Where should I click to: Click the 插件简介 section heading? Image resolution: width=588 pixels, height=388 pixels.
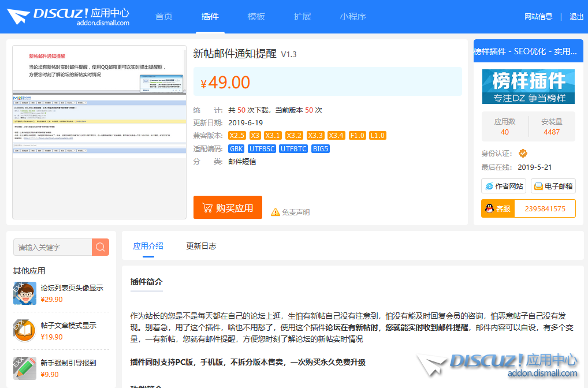146,282
